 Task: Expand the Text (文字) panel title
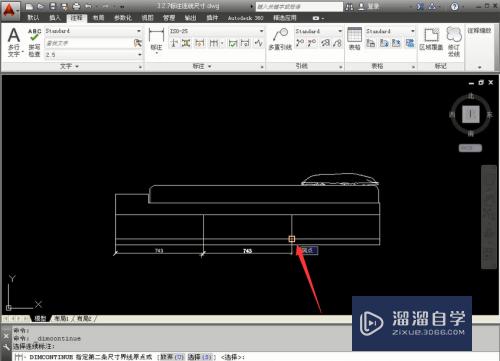[x=69, y=66]
